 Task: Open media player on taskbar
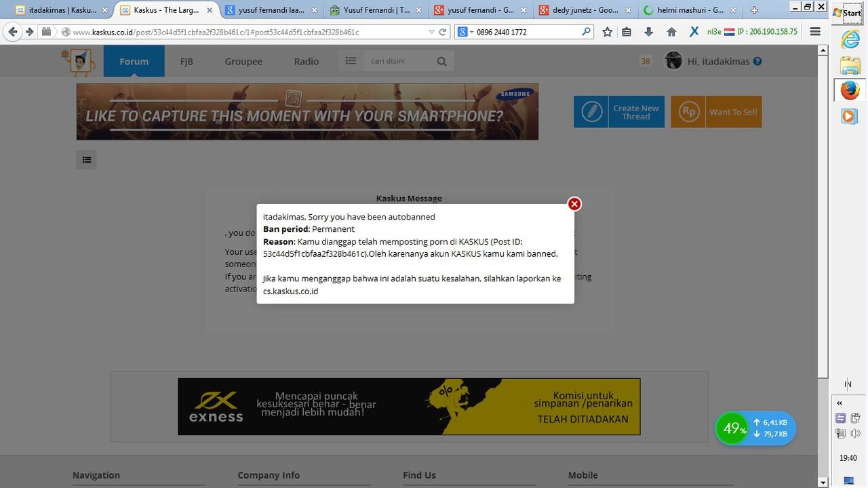850,116
